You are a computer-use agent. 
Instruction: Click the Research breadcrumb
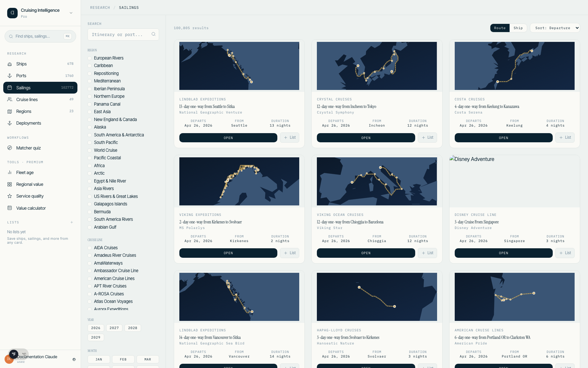pos(100,8)
